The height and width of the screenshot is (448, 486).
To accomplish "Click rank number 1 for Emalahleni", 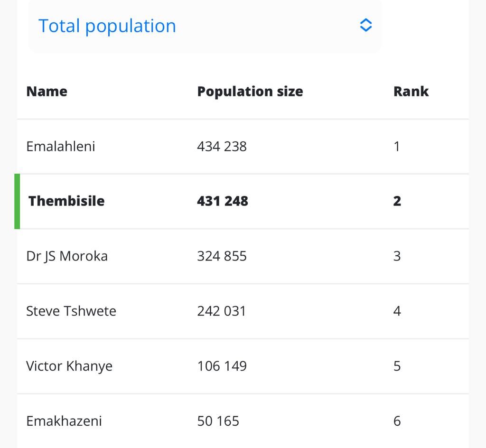I will click(397, 146).
